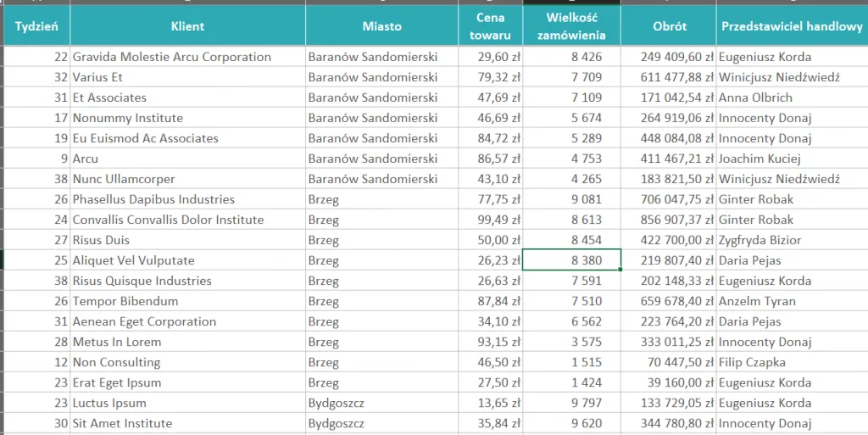Click the Joachim Kuciej cell

pos(759,159)
